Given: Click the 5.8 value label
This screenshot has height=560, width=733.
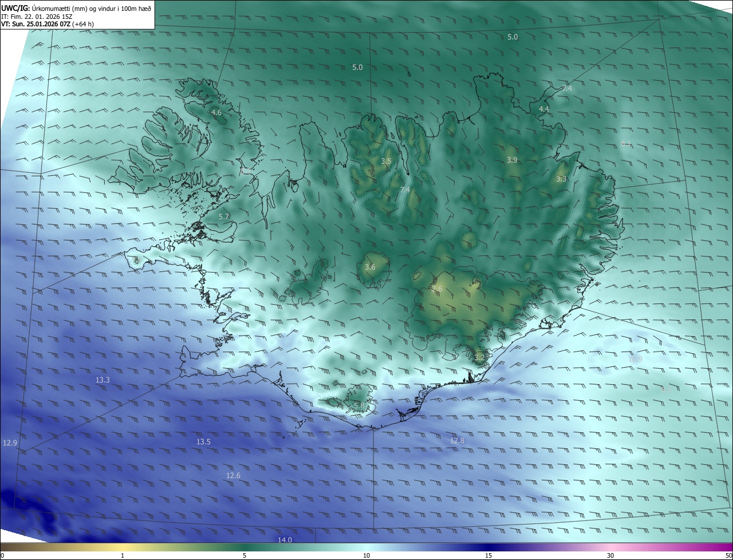Looking at the screenshot, I should (359, 405).
